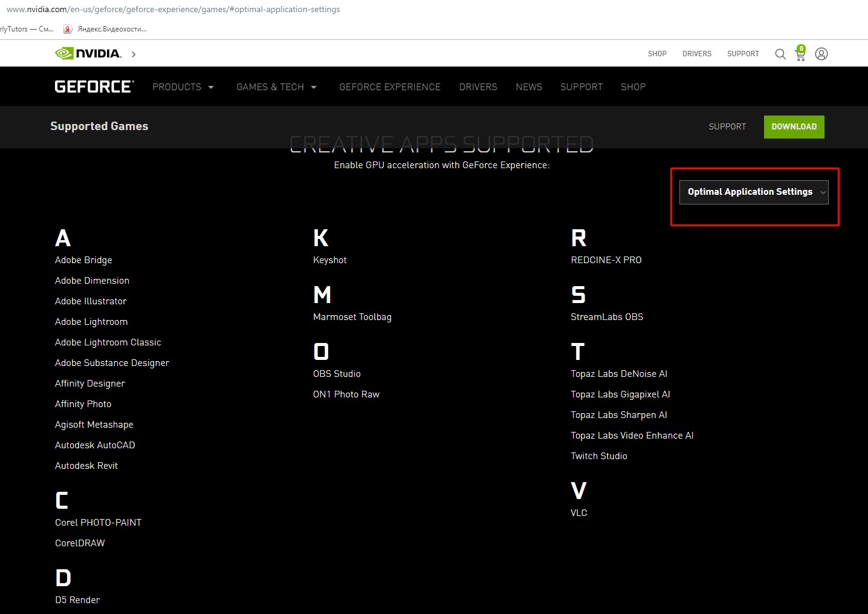Open StreamLabs OBS entry
868x614 pixels.
(x=607, y=317)
